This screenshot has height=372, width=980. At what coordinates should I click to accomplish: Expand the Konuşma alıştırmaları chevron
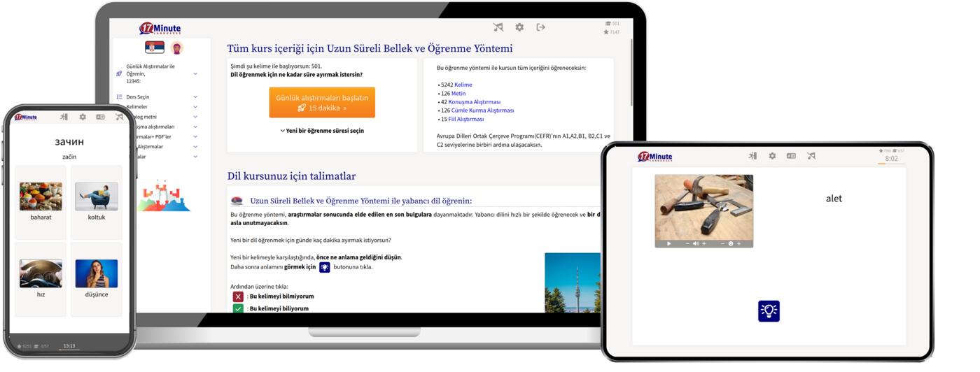pyautogui.click(x=195, y=127)
